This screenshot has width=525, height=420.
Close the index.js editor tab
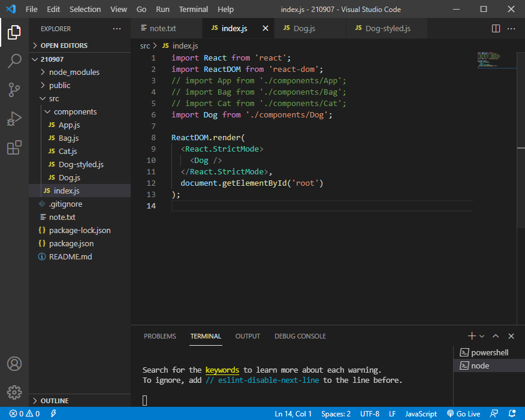(x=265, y=28)
